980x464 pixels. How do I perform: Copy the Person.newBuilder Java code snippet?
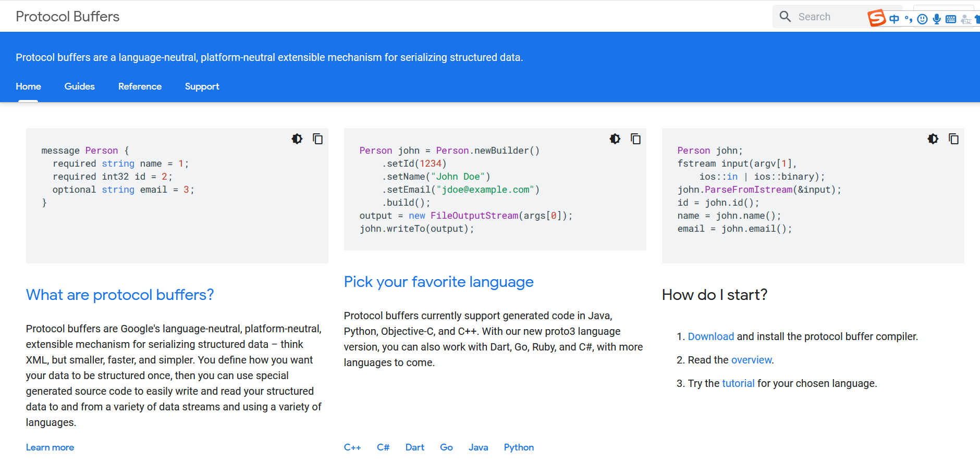click(635, 139)
